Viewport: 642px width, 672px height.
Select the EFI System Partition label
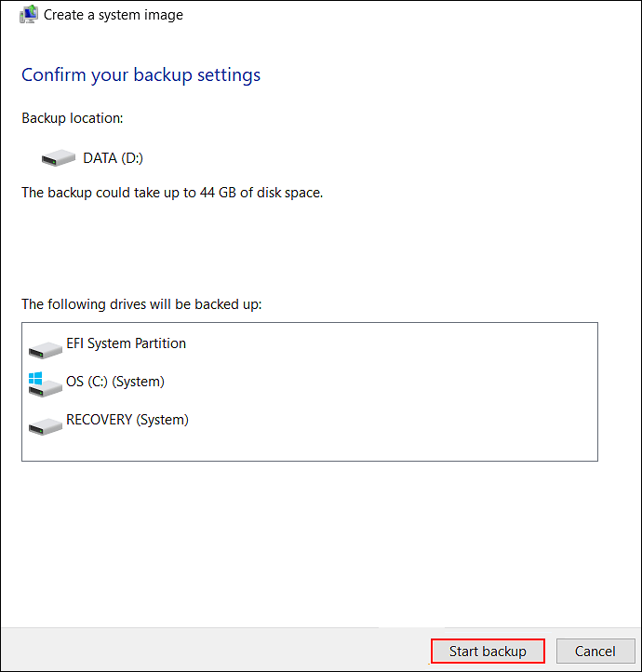click(126, 343)
